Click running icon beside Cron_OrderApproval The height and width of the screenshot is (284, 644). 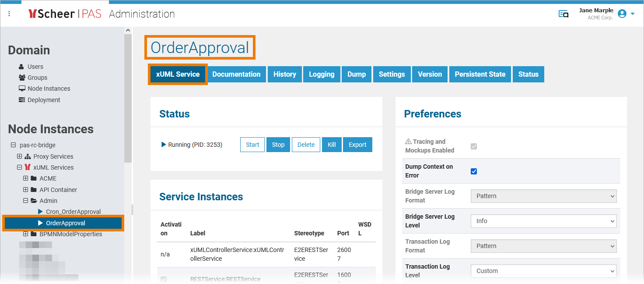(x=40, y=212)
